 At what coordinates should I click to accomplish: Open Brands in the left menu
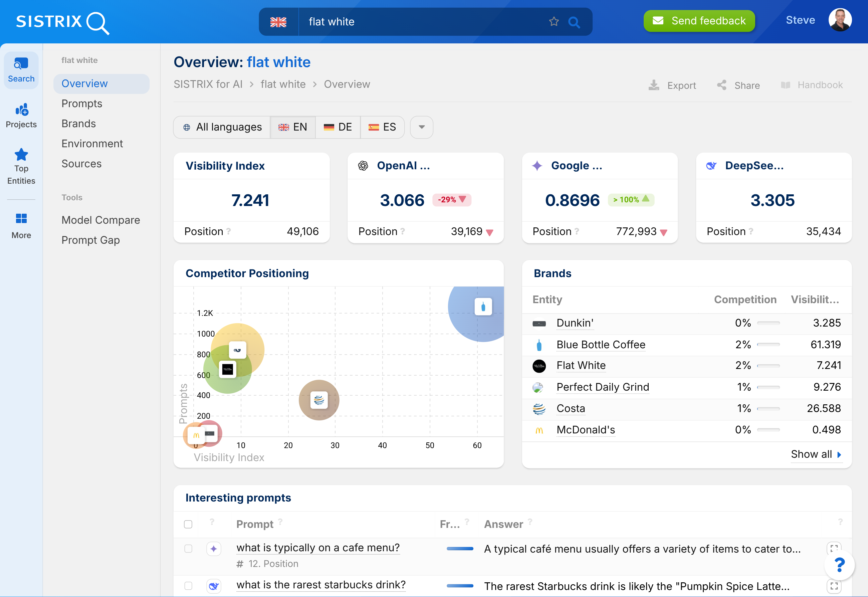[78, 124]
